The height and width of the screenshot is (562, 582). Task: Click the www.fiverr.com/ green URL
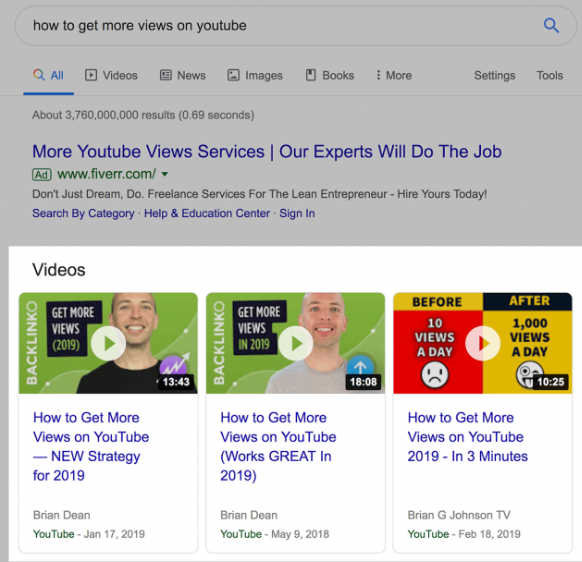tap(107, 174)
